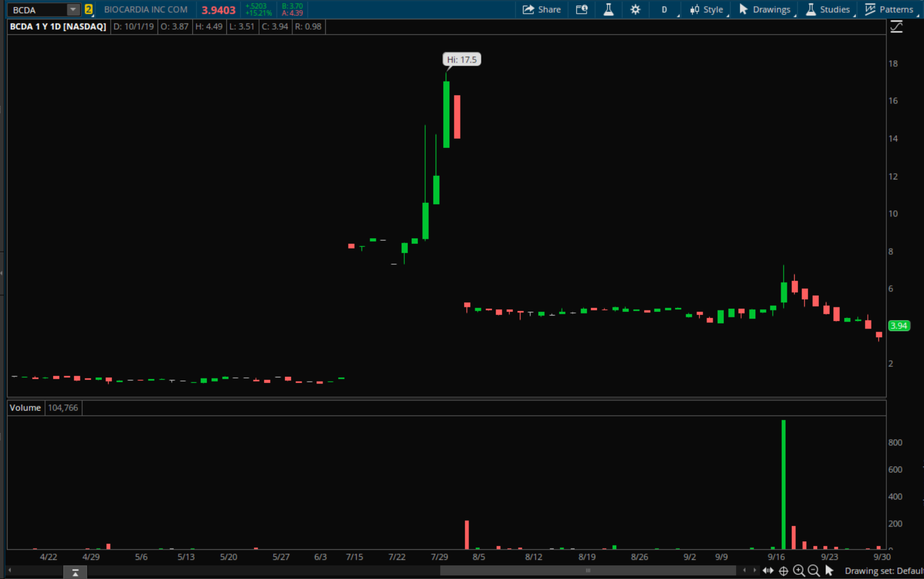Open the Style menu
Viewport: 924px width, 579px height.
coord(706,9)
